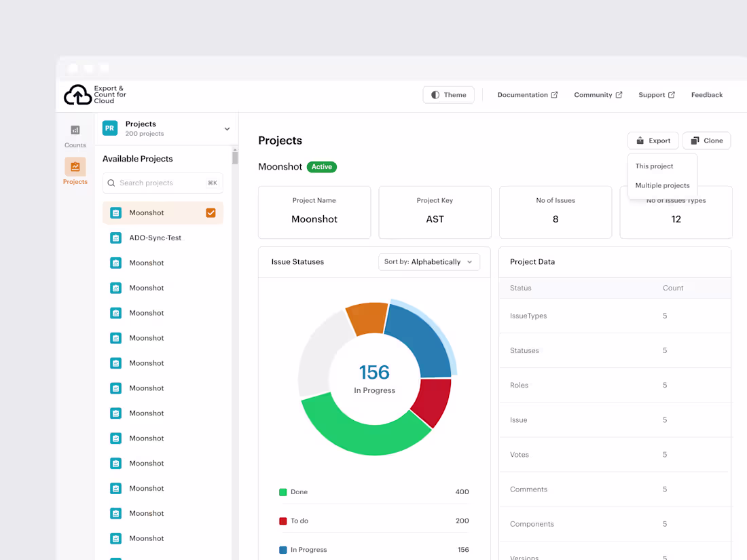Screen dimensions: 747x560
Task: Open the Sort by Alphabetically dropdown
Action: 429,261
